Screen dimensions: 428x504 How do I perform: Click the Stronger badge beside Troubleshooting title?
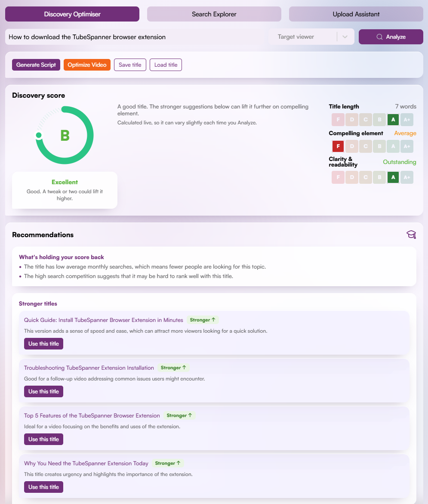[173, 368]
